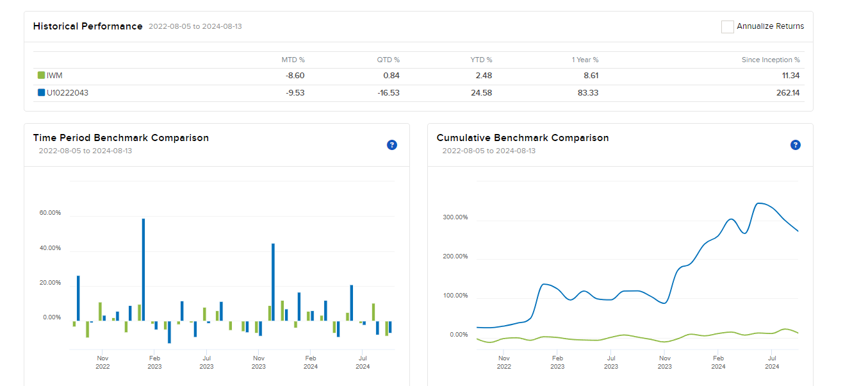Open help tooltip for Cumulative Benchmark Comparison
868x386 pixels.
tap(795, 145)
